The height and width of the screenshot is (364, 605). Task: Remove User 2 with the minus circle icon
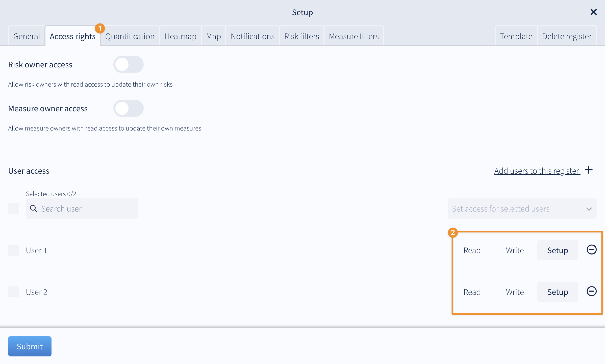pos(591,291)
